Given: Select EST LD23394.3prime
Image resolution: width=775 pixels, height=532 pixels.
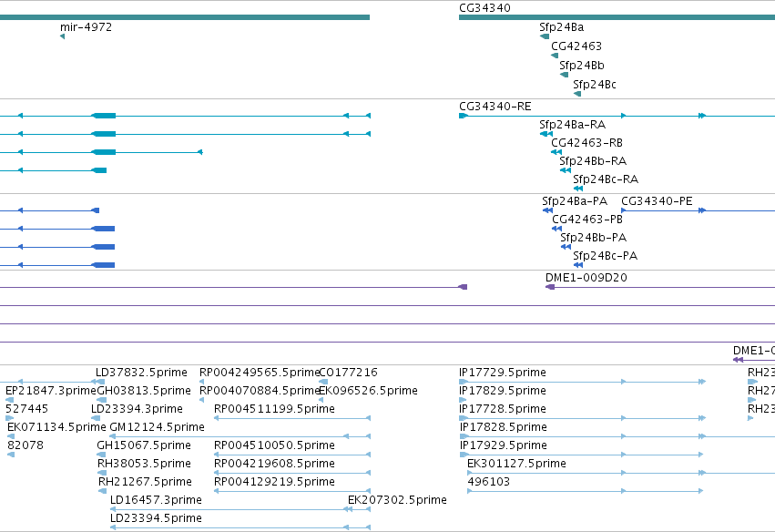Looking at the screenshot, I should point(137,409).
